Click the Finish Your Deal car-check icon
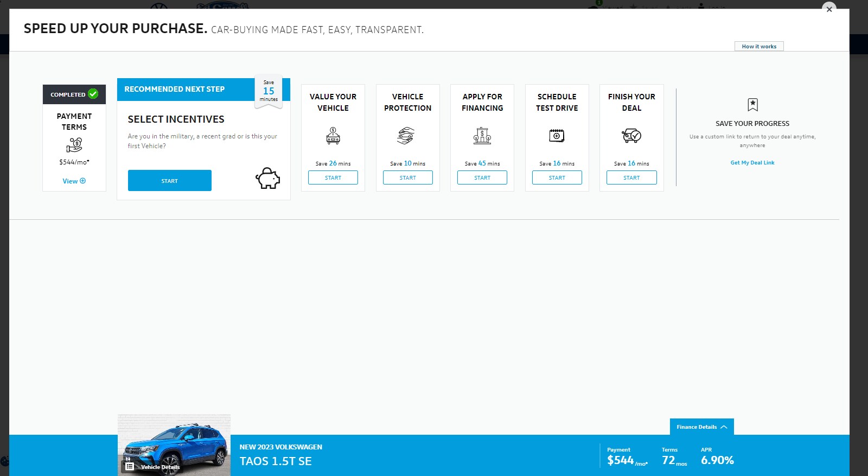 (x=631, y=135)
